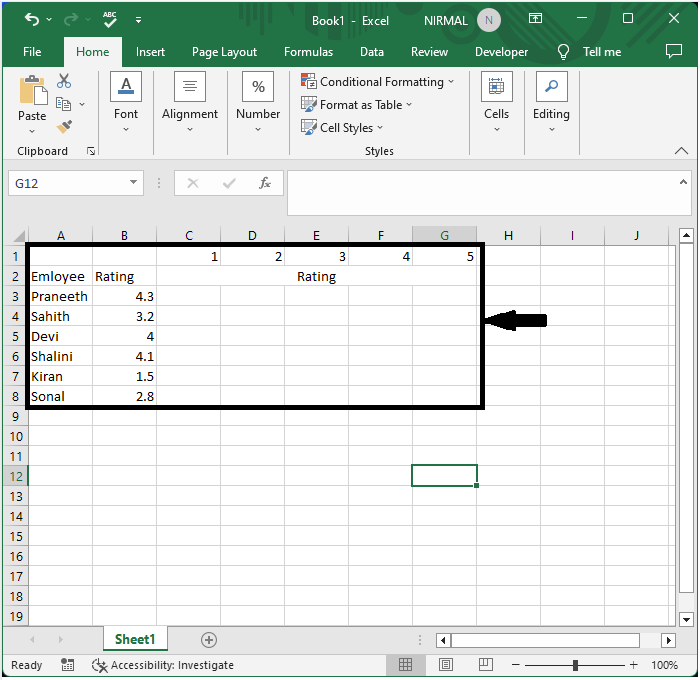This screenshot has height=680, width=700.
Task: Click the horizontal scrollbar right arrow
Action: tap(668, 640)
